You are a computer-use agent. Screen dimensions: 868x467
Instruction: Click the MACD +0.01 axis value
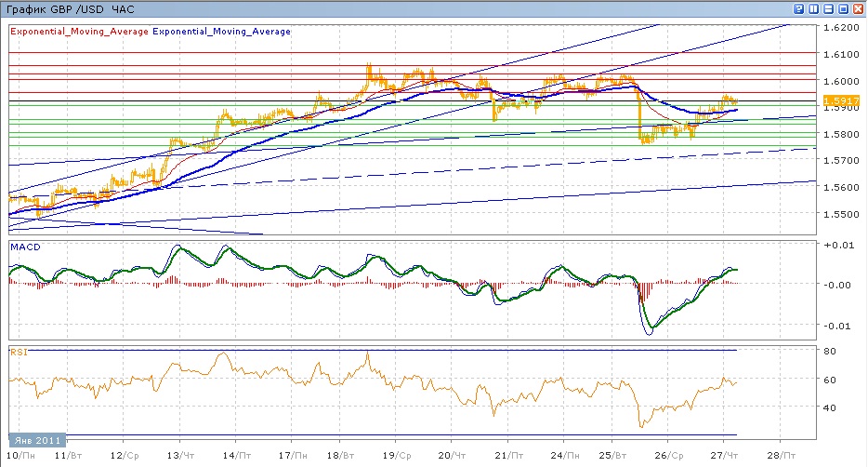pos(837,245)
